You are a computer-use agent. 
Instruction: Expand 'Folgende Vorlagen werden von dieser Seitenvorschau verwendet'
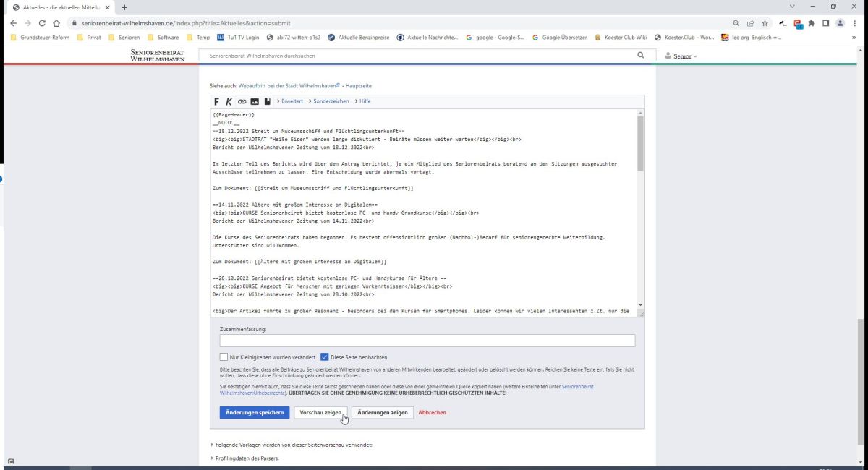point(292,445)
